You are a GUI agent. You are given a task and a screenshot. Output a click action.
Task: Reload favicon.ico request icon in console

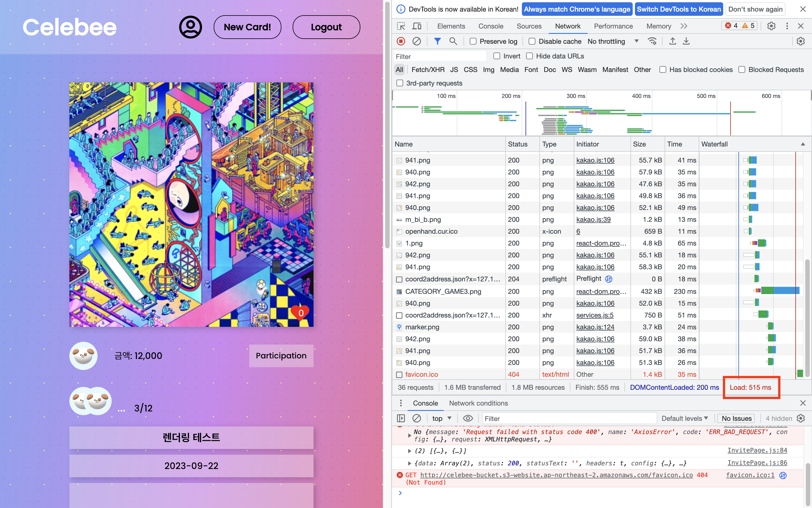tap(783, 476)
